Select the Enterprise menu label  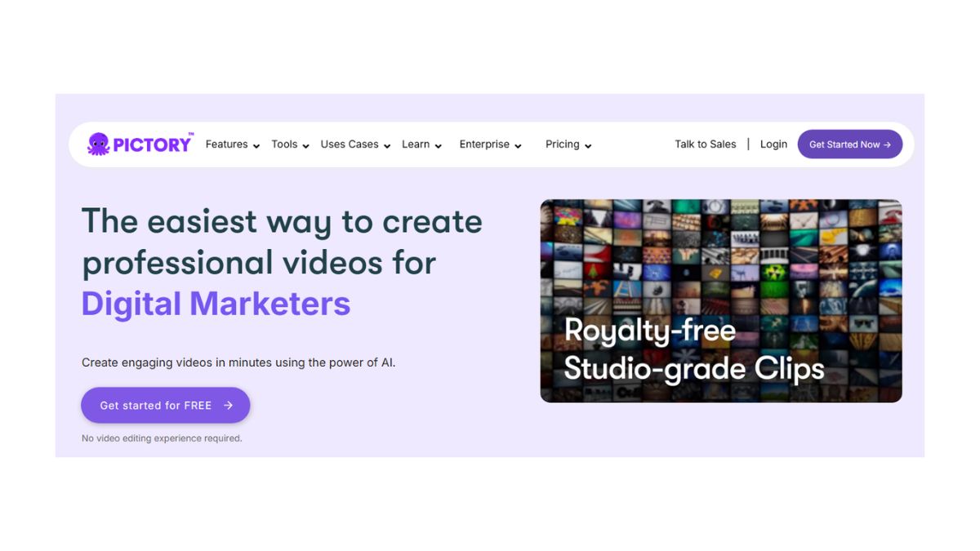pyautogui.click(x=484, y=144)
